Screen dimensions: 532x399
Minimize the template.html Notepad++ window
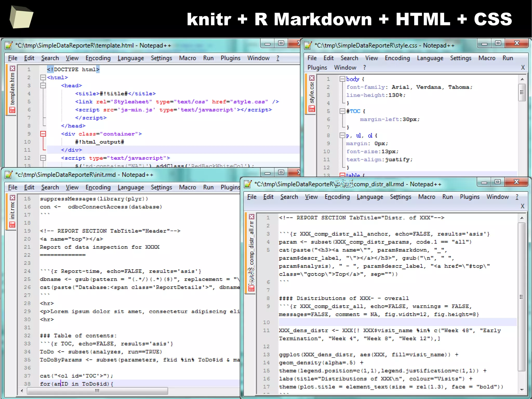tap(267, 44)
